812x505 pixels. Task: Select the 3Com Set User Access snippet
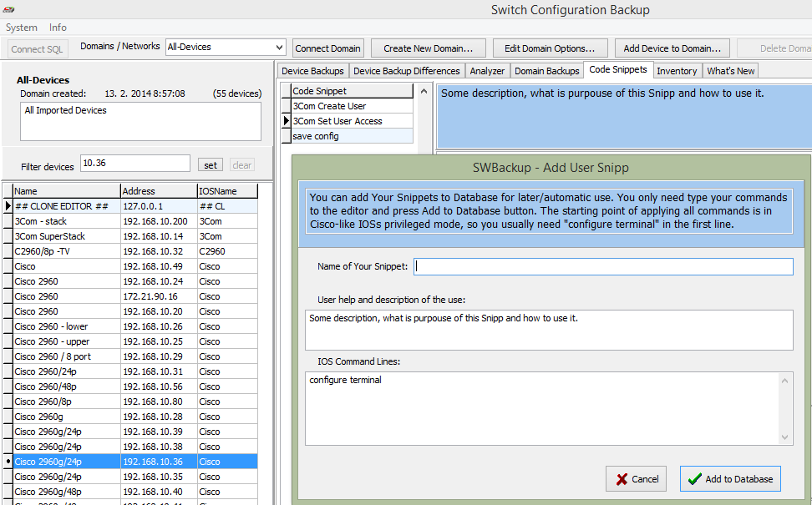[x=353, y=120]
